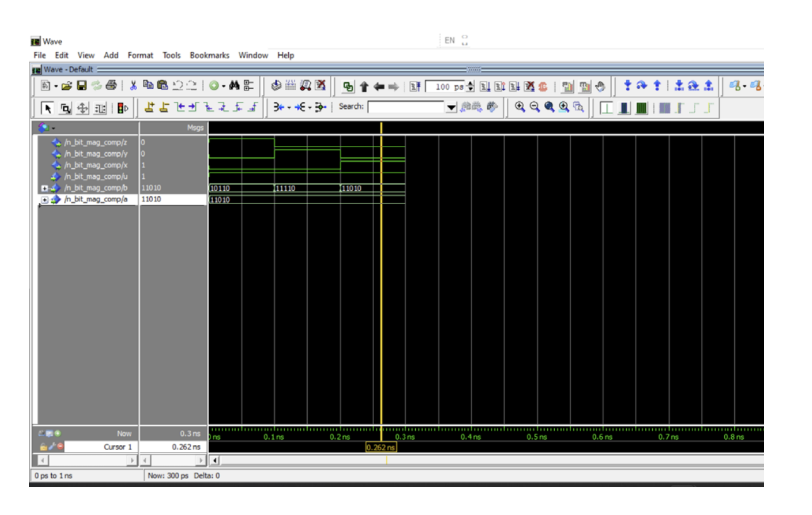Select the cursor arrow Select Mode tool

[49, 109]
